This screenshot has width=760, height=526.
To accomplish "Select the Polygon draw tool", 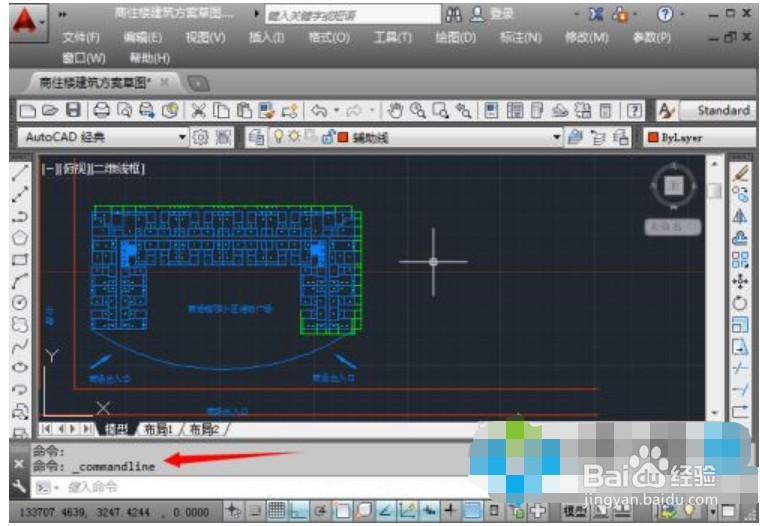I will [20, 238].
